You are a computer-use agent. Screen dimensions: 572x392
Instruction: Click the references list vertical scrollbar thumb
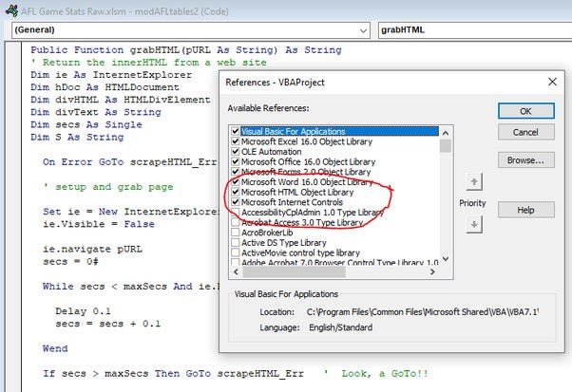tap(446, 146)
